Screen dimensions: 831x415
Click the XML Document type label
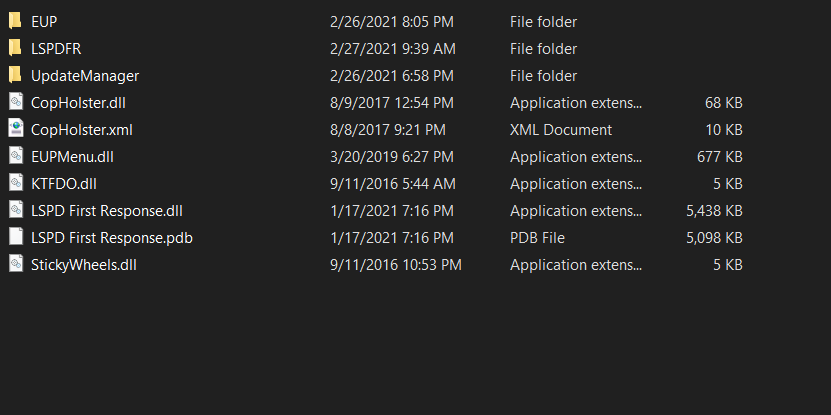point(561,130)
